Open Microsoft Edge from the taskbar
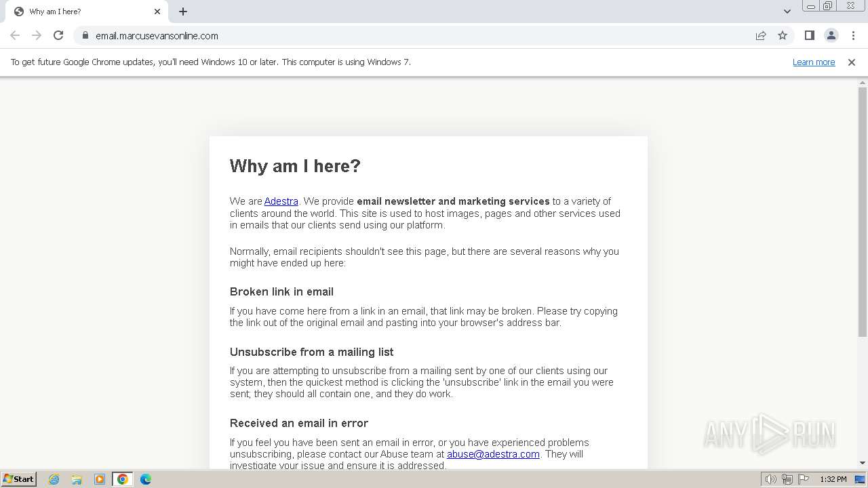The height and width of the screenshot is (488, 868). click(x=146, y=479)
